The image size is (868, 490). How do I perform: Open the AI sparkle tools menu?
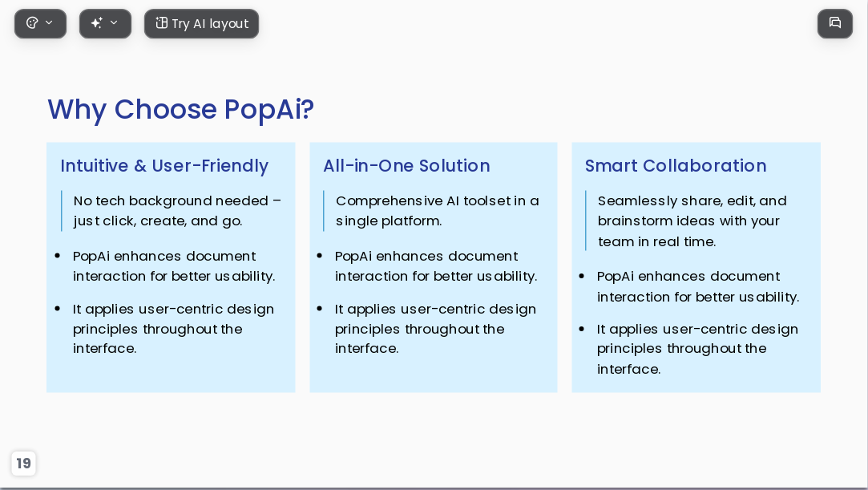[105, 24]
